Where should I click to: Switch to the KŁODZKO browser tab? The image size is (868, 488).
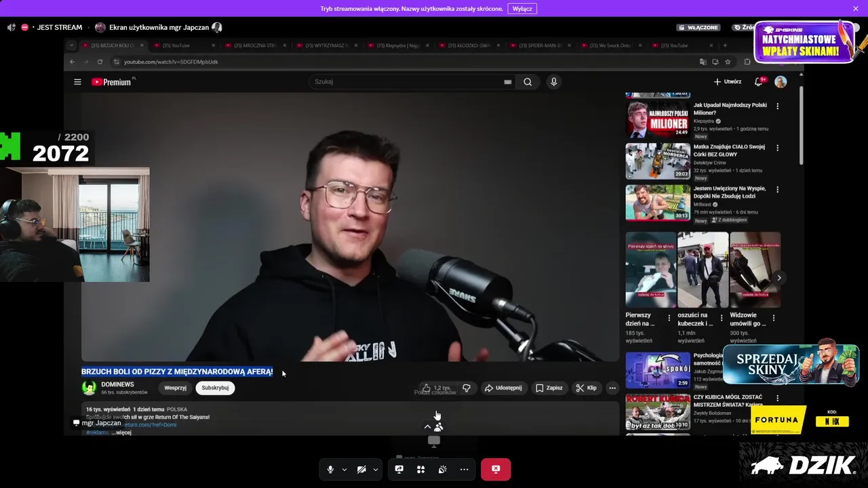pos(469,45)
